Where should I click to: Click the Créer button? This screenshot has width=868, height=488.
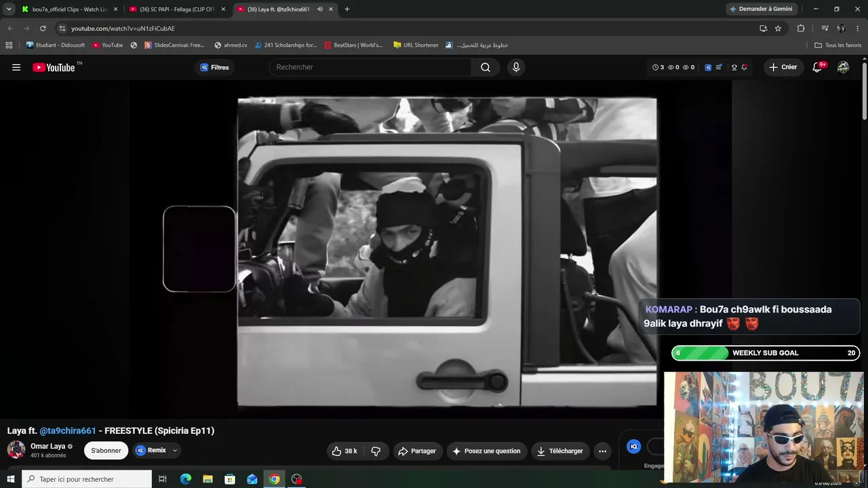pyautogui.click(x=783, y=67)
